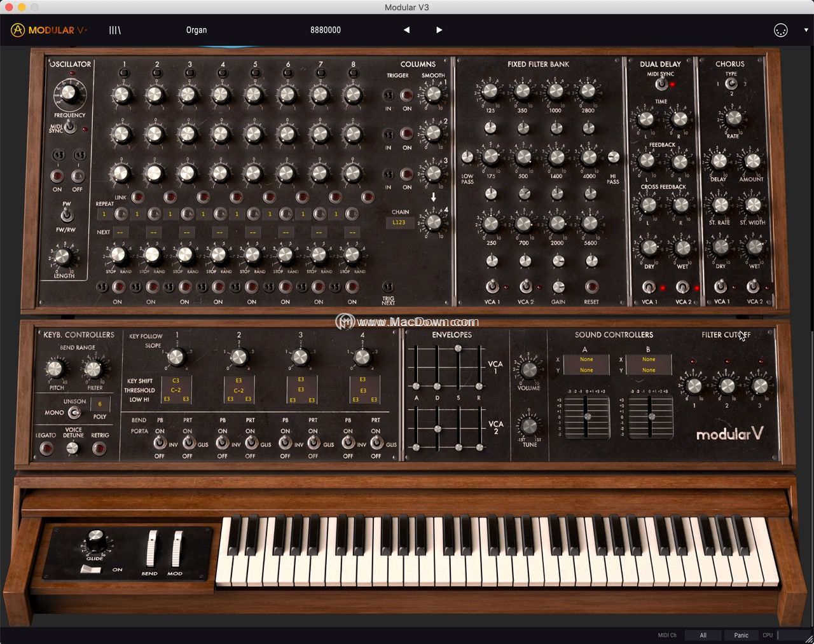The width and height of the screenshot is (814, 644).
Task: Open the Organ preset name selector
Action: coord(197,30)
